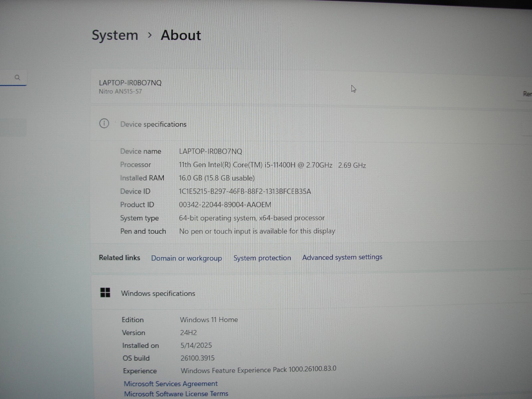The image size is (532, 399).
Task: Select OS build value 26100.3915
Action: (x=198, y=358)
